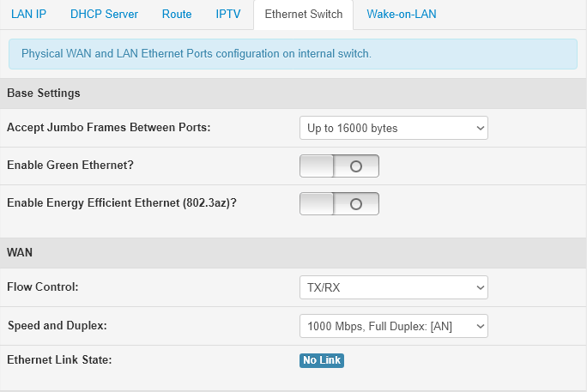Screen dimensions: 587x392
Task: Open the WAN Flow Control dropdown
Action: (393, 286)
